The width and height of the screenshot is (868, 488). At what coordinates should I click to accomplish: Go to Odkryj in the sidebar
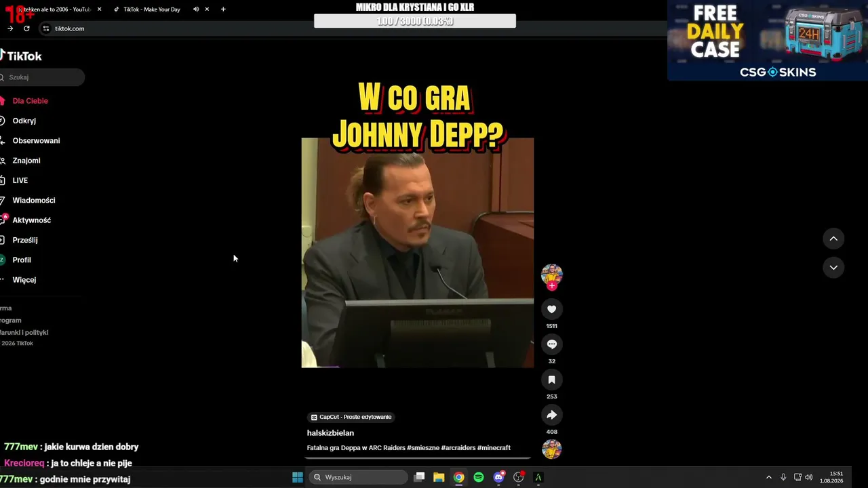click(x=24, y=121)
